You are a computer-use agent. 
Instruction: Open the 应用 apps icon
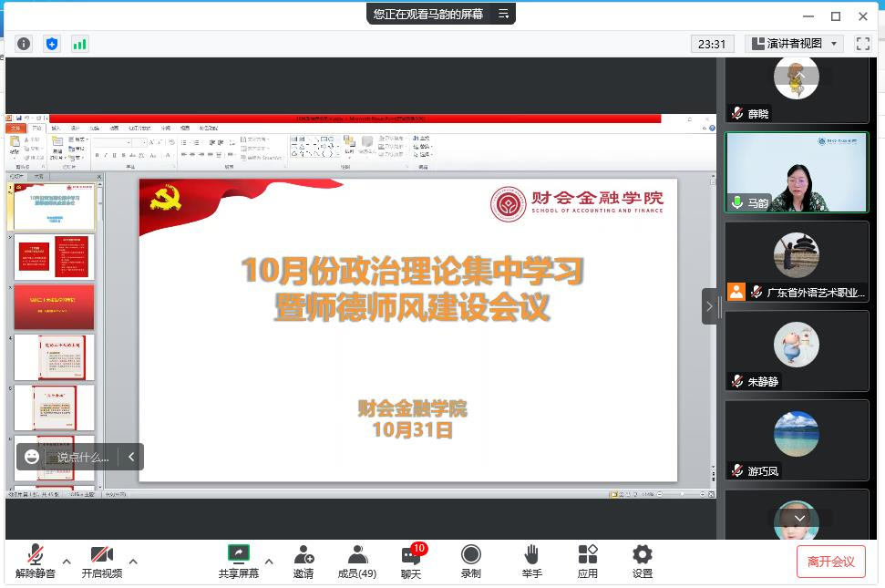587,561
